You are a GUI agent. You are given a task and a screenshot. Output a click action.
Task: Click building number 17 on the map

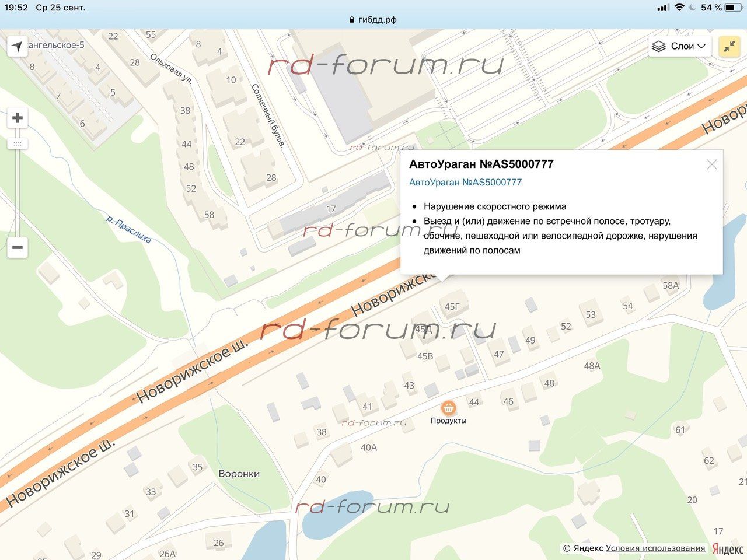[331, 209]
